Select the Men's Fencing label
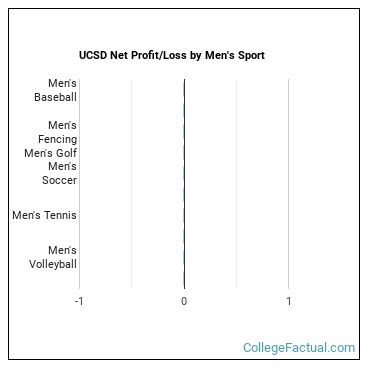The width and height of the screenshot is (370, 370). [57, 132]
